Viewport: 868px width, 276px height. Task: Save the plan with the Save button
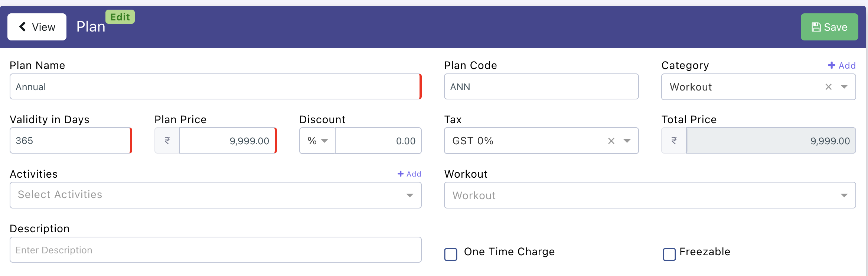point(829,27)
